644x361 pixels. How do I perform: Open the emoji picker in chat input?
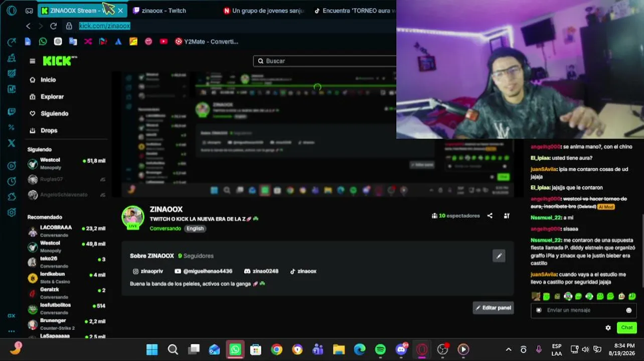coord(628,310)
